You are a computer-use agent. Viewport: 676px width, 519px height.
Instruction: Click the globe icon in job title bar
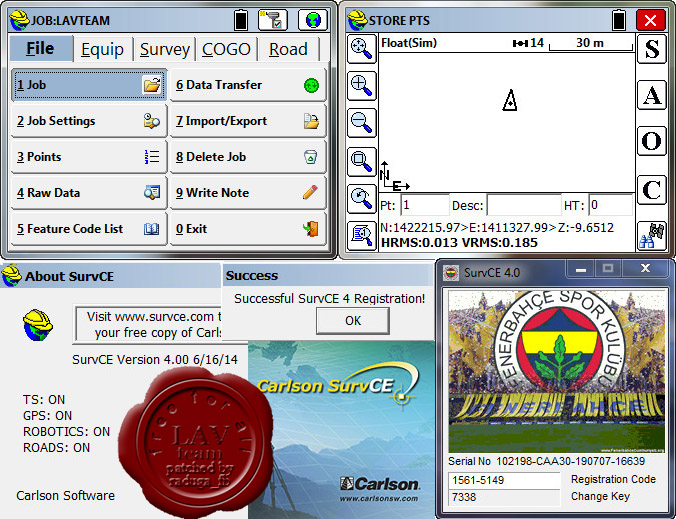[x=313, y=20]
